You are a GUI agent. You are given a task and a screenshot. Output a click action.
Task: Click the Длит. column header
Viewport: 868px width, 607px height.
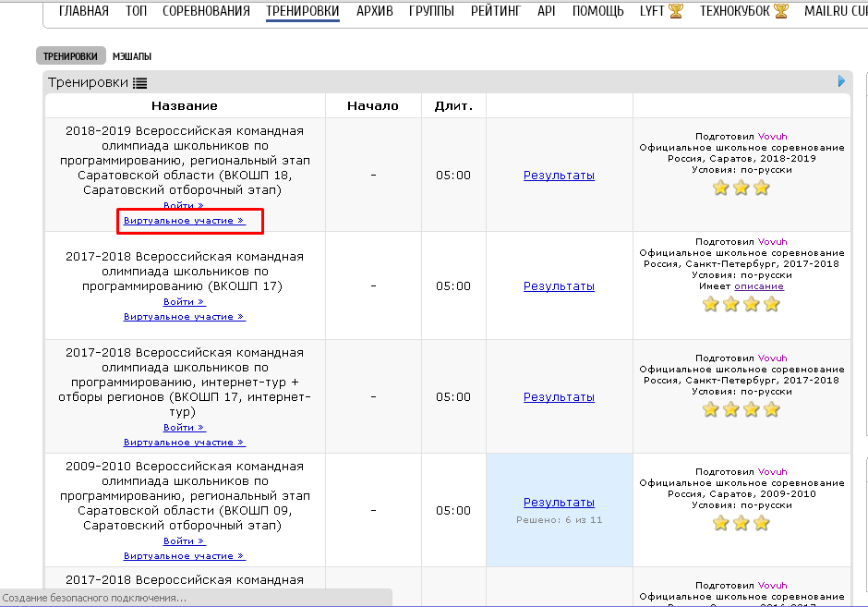453,105
